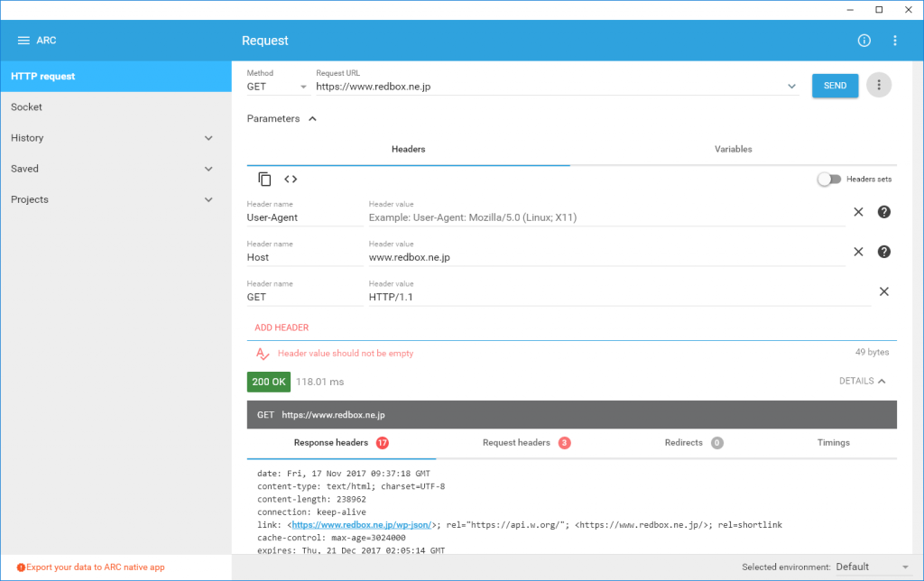
Task: Open the wp-json link in response headers
Action: coord(361,524)
